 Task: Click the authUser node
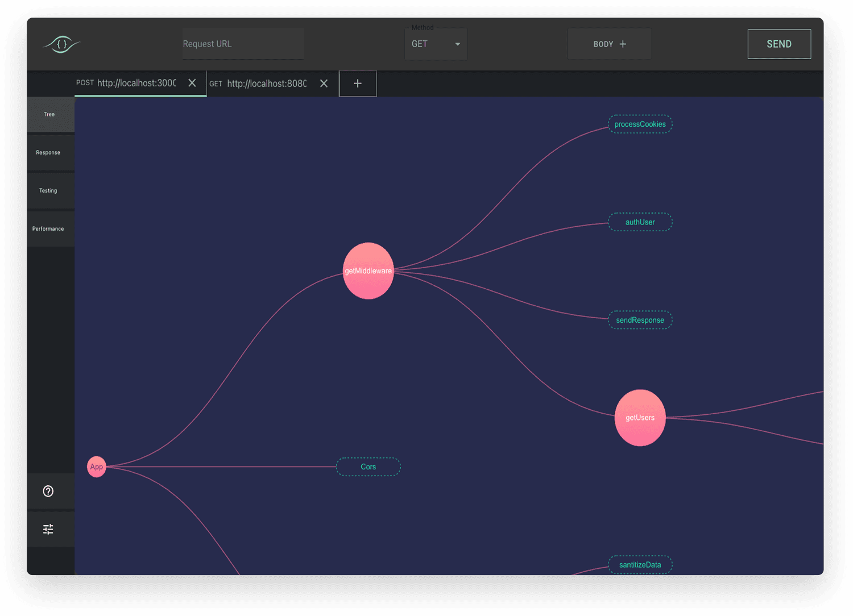point(640,222)
